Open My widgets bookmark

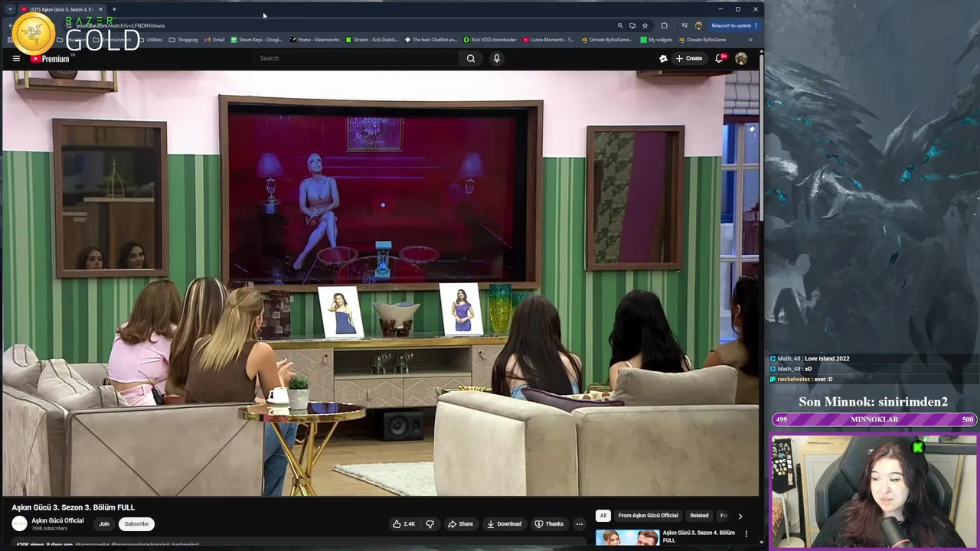click(x=656, y=40)
